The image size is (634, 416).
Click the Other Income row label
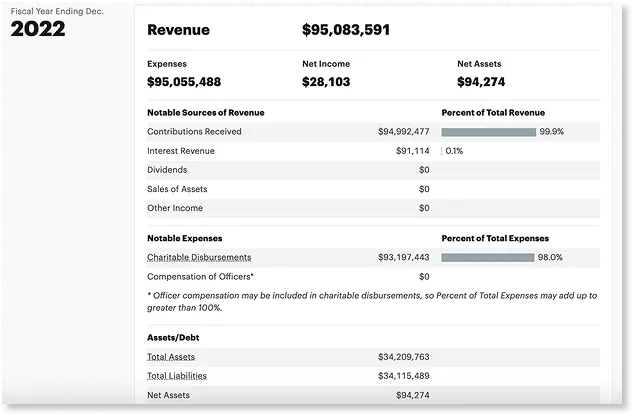pyautogui.click(x=175, y=208)
